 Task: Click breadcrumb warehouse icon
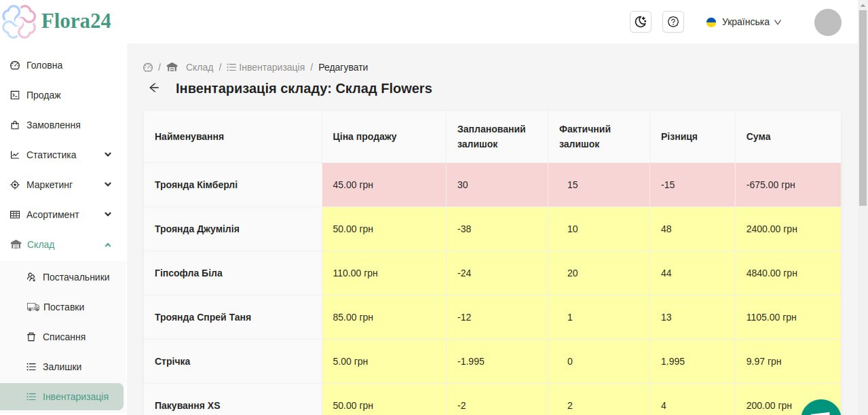pos(172,67)
